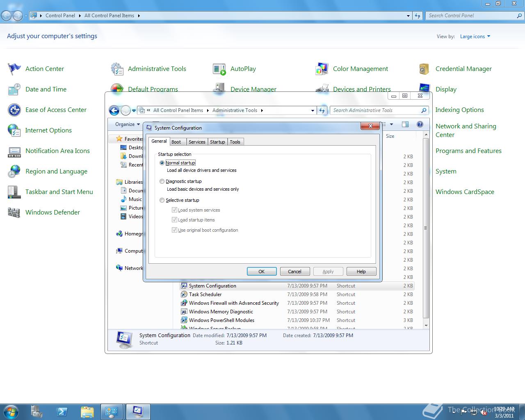Open Administrative Tools icon in Control Panel

click(117, 69)
